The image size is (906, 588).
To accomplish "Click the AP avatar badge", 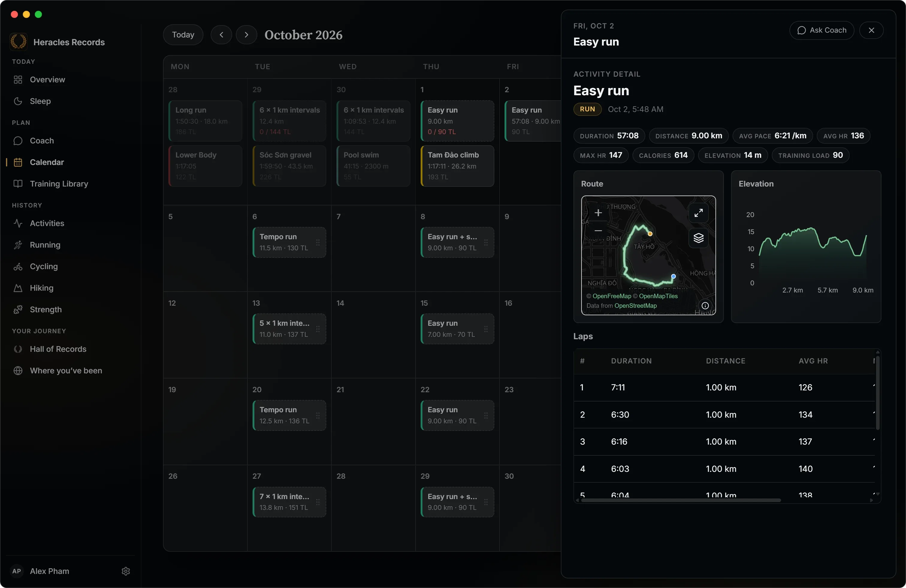I will [x=16, y=571].
